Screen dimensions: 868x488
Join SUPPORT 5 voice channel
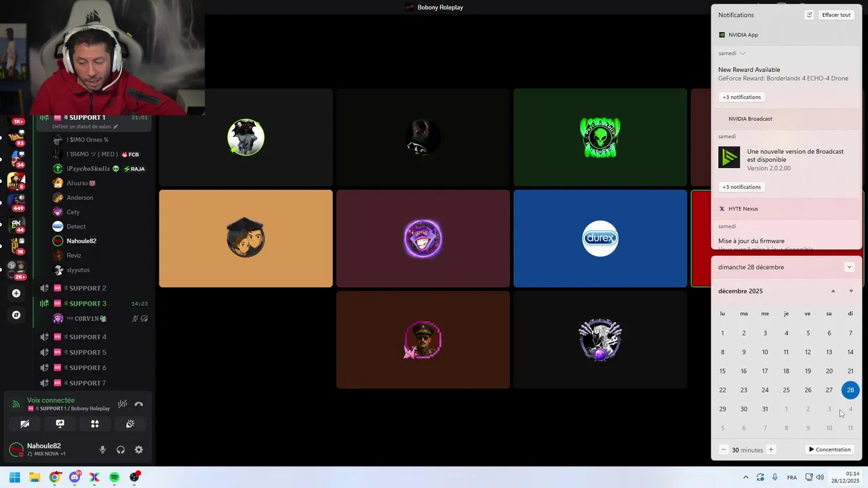click(94, 352)
